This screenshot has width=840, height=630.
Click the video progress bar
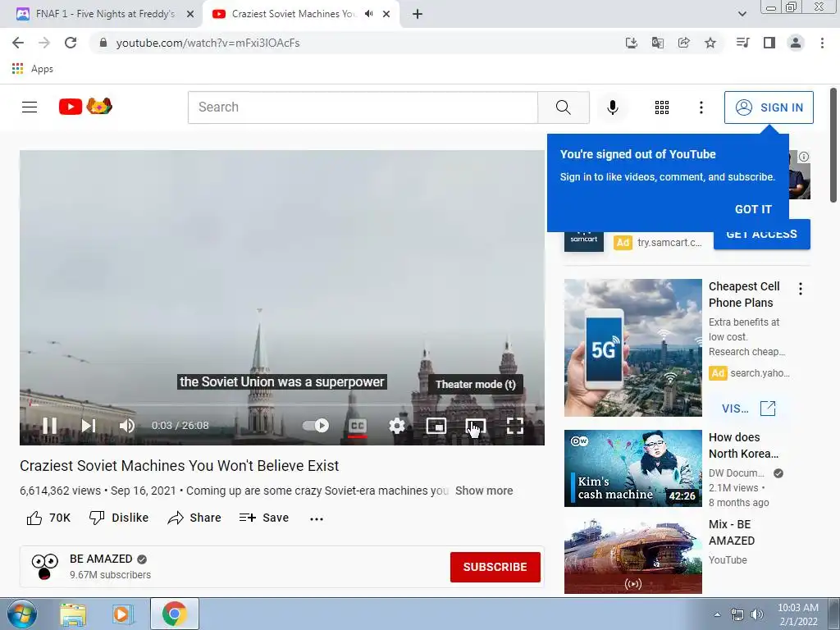(282, 405)
